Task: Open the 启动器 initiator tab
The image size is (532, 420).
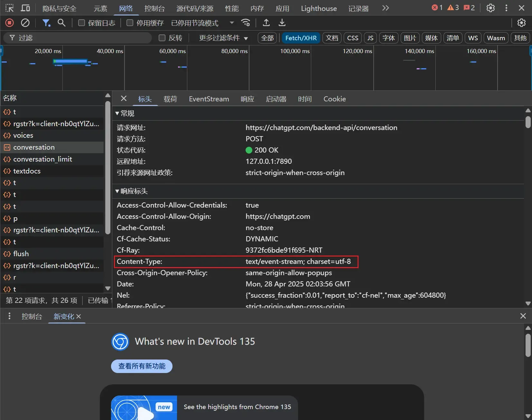Action: 276,99
